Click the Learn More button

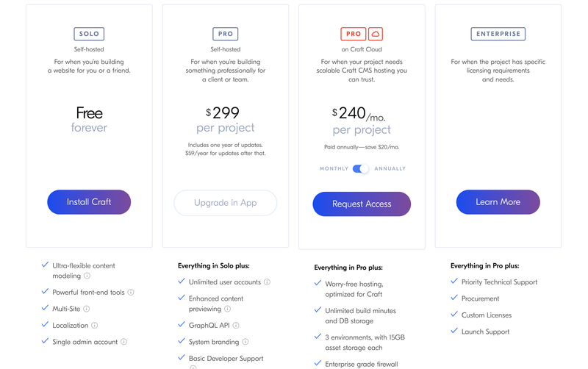click(498, 202)
